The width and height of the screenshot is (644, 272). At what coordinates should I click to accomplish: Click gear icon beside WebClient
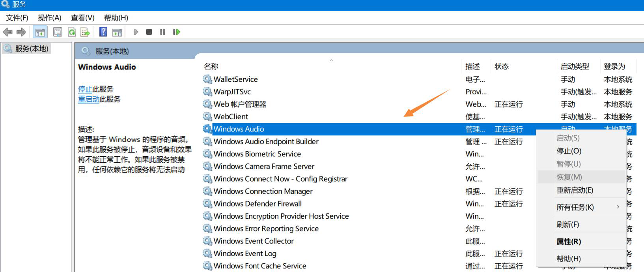[x=207, y=116]
